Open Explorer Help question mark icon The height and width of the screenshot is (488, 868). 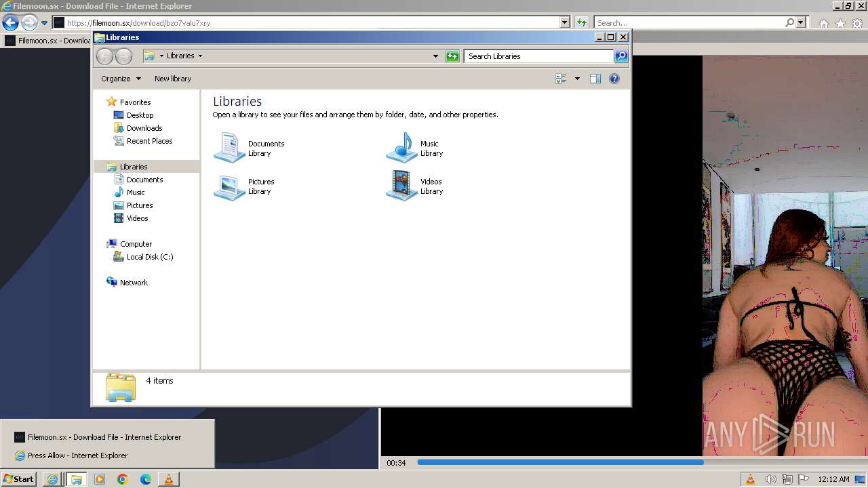(614, 79)
